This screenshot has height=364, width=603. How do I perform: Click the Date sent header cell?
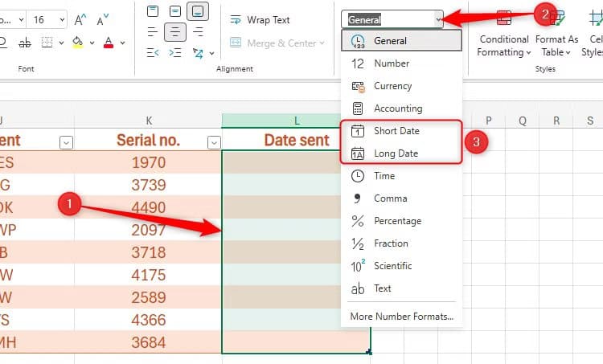[x=297, y=140]
